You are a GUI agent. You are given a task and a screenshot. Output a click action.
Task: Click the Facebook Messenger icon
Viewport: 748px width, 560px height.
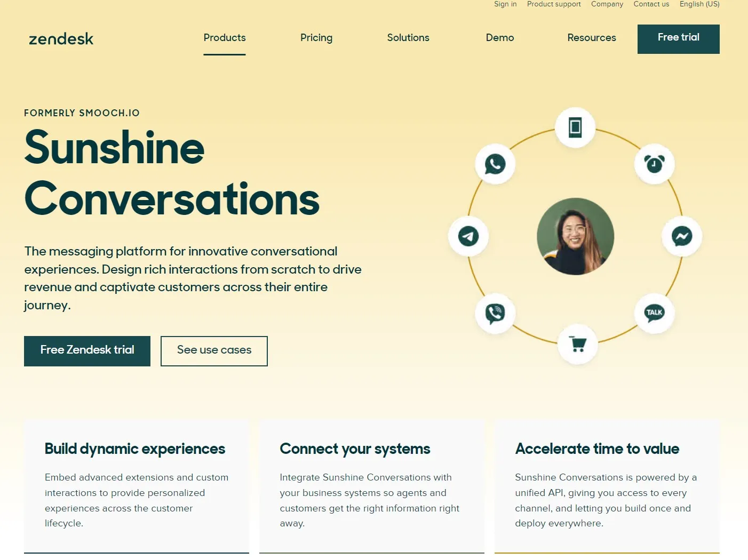click(682, 236)
